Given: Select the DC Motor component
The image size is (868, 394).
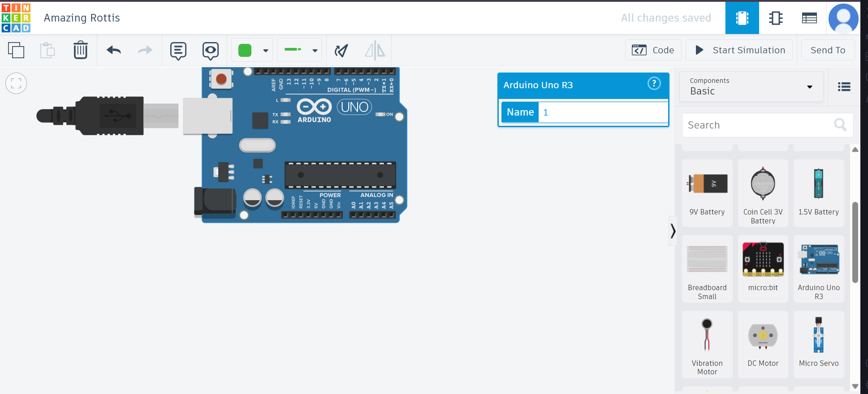Looking at the screenshot, I should click(x=763, y=344).
